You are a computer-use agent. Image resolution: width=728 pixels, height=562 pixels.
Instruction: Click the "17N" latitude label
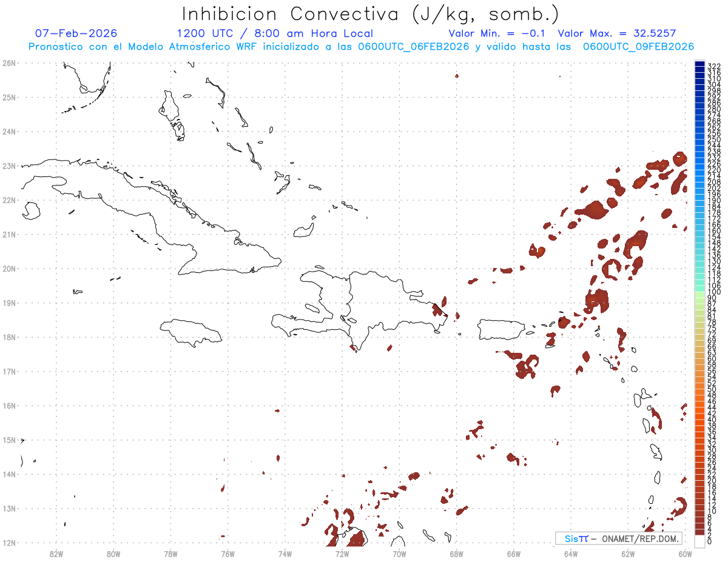pyautogui.click(x=9, y=371)
